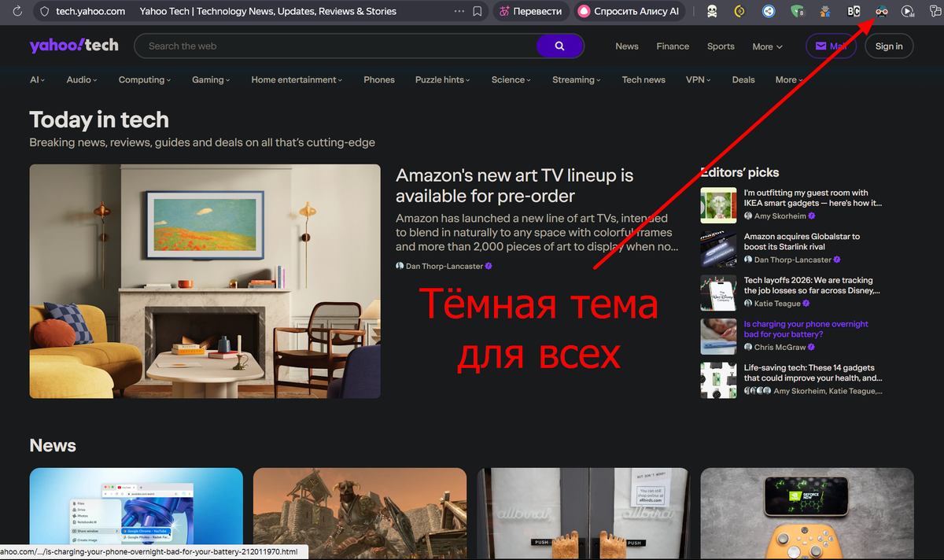This screenshot has height=560, width=944.
Task: Open the Amazon art TV hero image
Action: (x=205, y=281)
